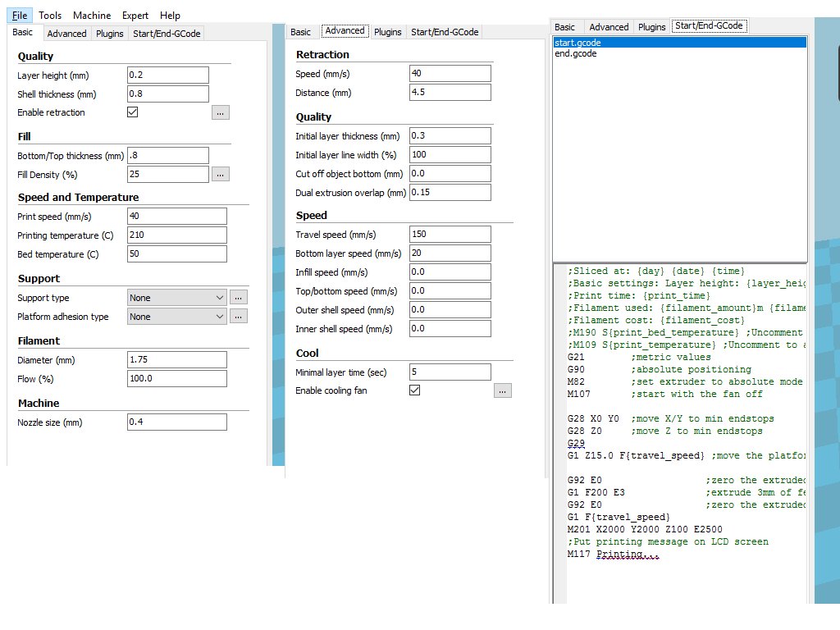Click the Travel speed input field
Screen dimensions: 840x630
click(450, 234)
